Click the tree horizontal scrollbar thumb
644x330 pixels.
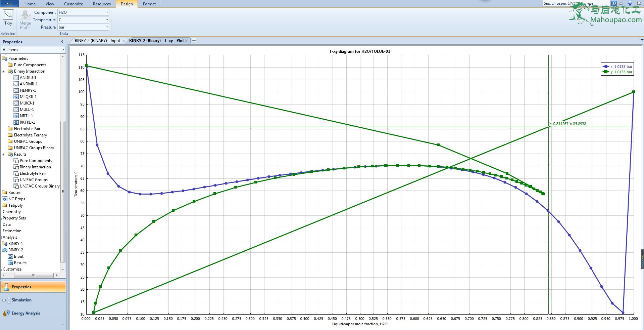pos(34,275)
